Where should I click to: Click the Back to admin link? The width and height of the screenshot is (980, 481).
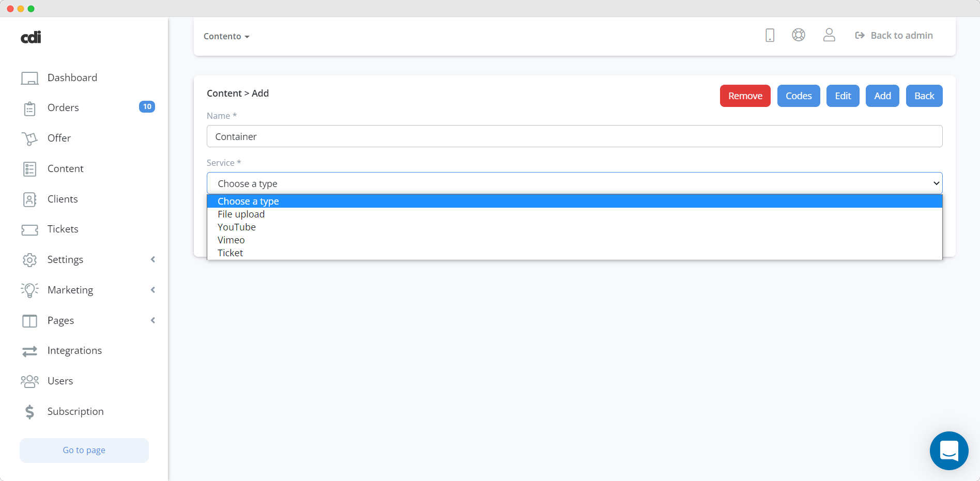pyautogui.click(x=894, y=35)
